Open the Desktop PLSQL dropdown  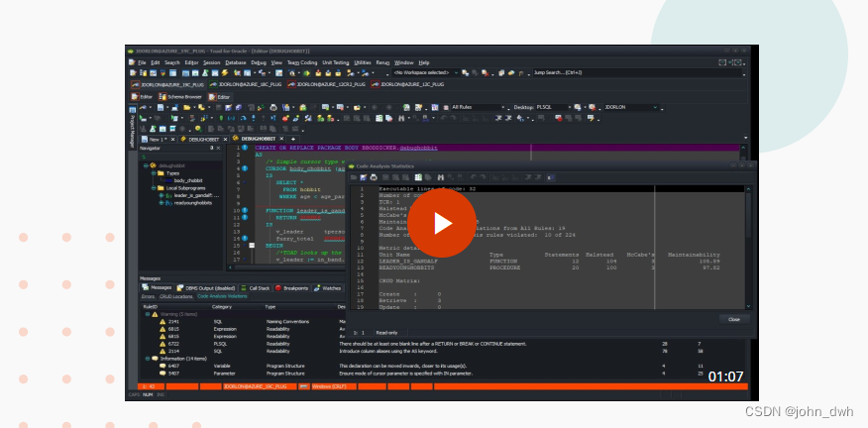click(553, 107)
